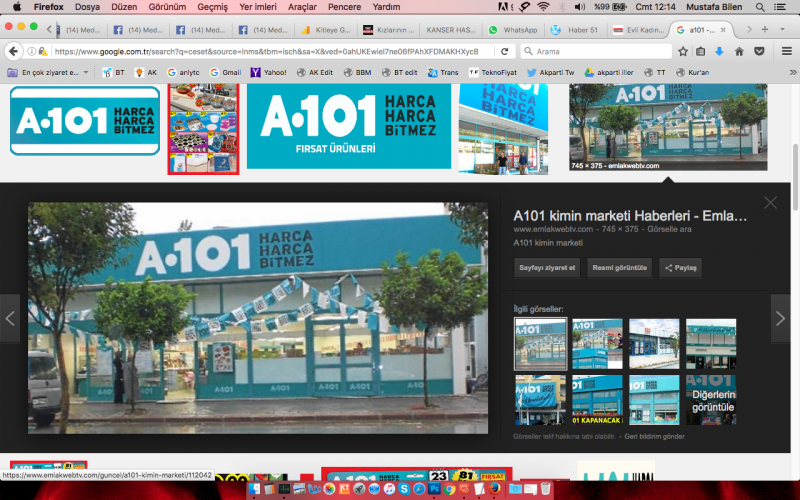Open the Pocket icon in toolbar

[759, 51]
